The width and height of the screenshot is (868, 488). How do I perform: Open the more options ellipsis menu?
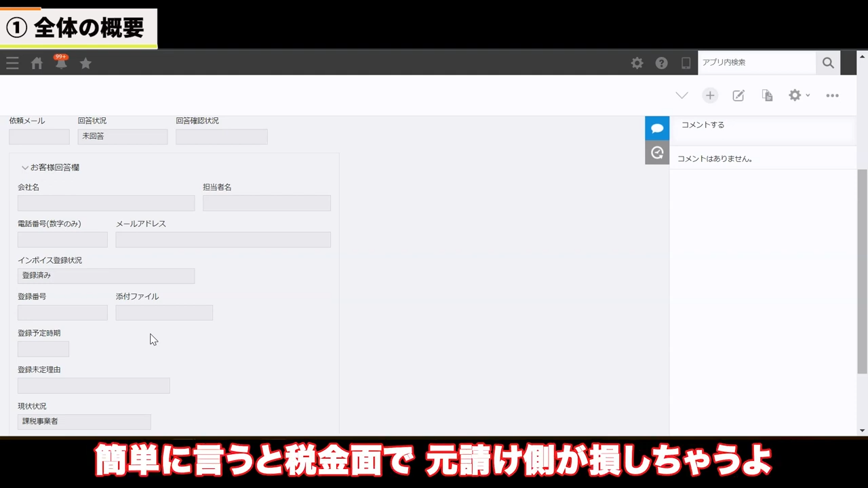[x=832, y=96]
